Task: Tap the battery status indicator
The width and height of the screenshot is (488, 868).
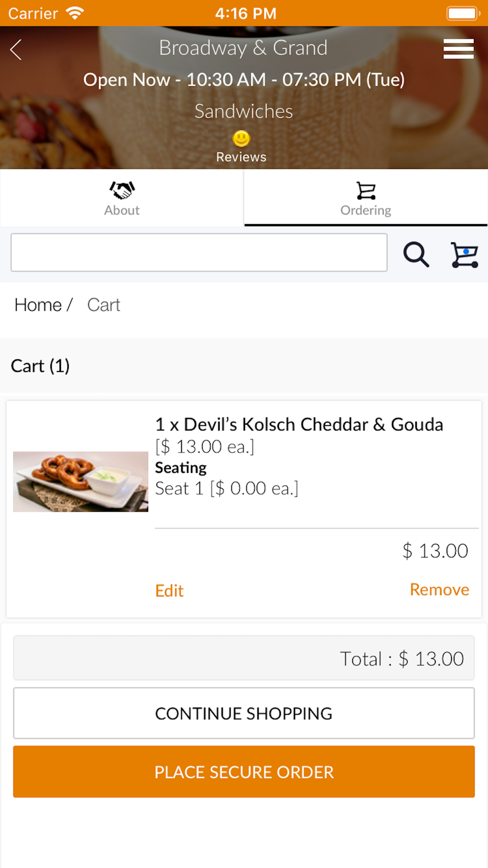Action: [463, 13]
